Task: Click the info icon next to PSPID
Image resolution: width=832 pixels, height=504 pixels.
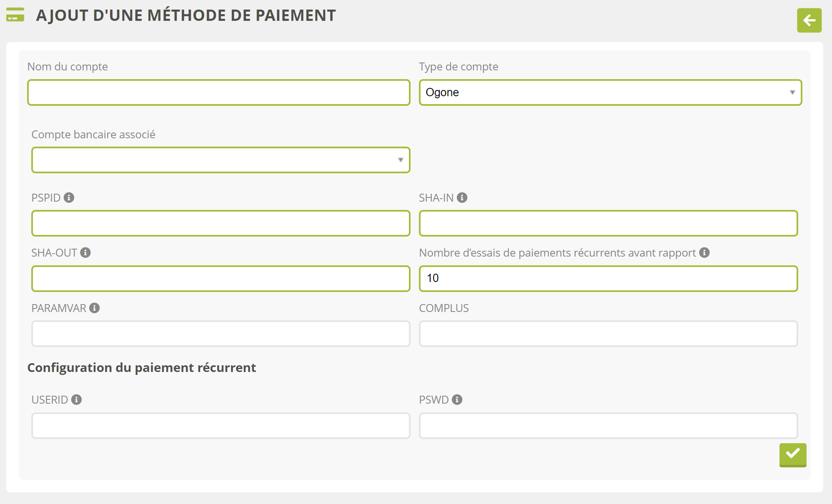Action: [x=69, y=197]
